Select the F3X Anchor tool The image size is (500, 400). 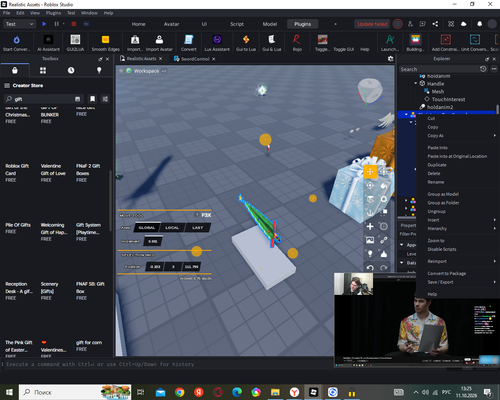pos(370,213)
